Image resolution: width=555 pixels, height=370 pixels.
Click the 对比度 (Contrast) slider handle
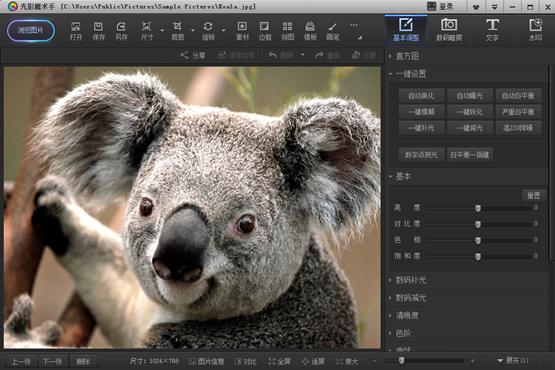click(x=478, y=224)
